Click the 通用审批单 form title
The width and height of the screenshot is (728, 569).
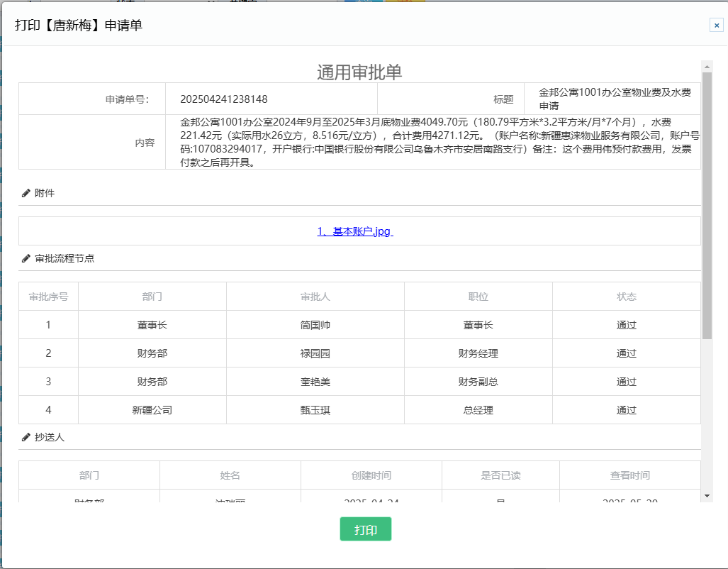tap(359, 72)
